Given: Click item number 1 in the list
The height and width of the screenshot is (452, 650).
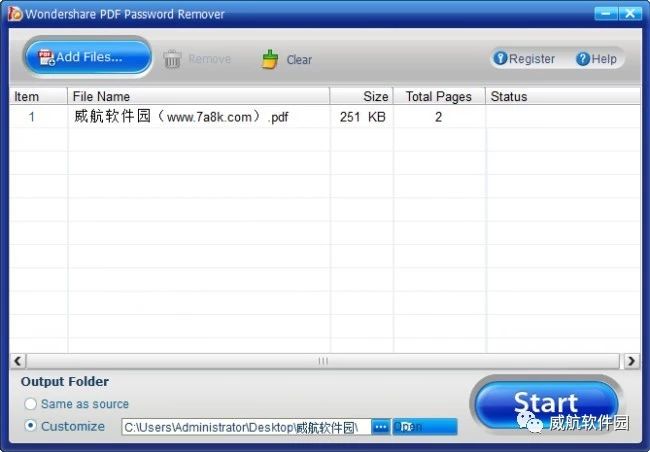Looking at the screenshot, I should pyautogui.click(x=32, y=117).
